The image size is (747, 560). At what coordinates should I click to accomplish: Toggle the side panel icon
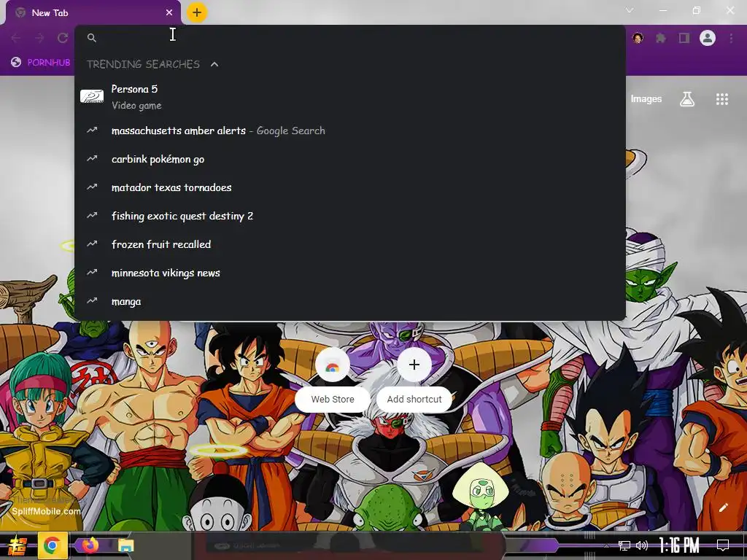(684, 38)
